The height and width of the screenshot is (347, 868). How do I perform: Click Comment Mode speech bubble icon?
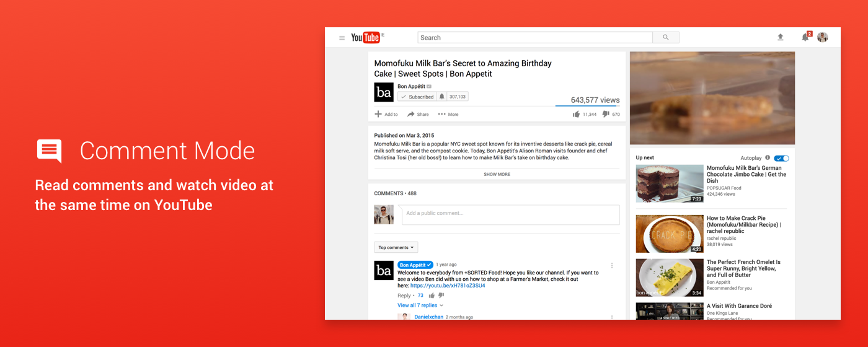click(x=50, y=151)
